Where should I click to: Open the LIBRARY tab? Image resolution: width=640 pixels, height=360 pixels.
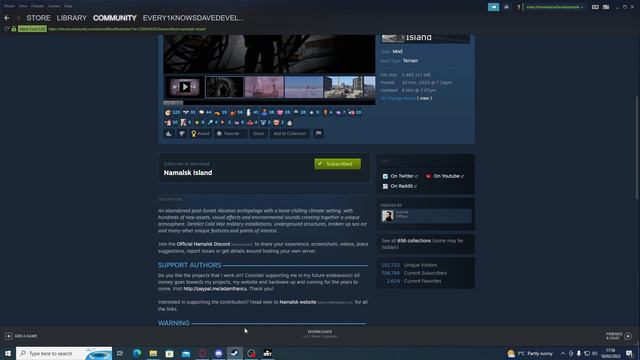[x=72, y=18]
